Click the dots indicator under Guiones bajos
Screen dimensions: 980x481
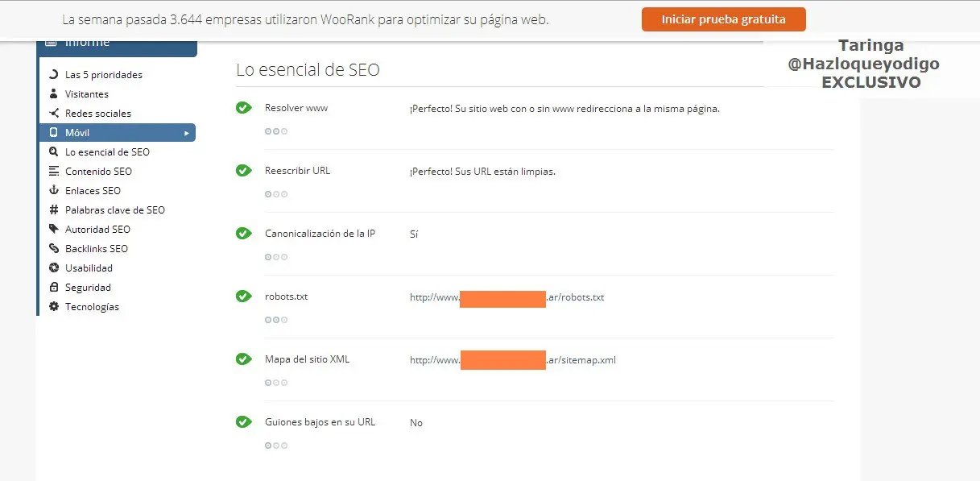[x=276, y=446]
